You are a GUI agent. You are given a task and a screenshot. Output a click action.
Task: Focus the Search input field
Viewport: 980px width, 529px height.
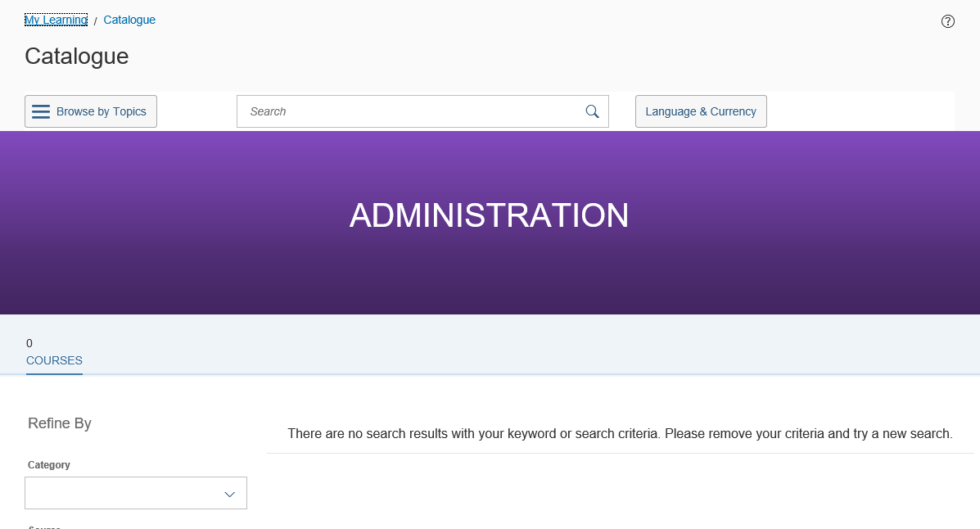(x=422, y=111)
